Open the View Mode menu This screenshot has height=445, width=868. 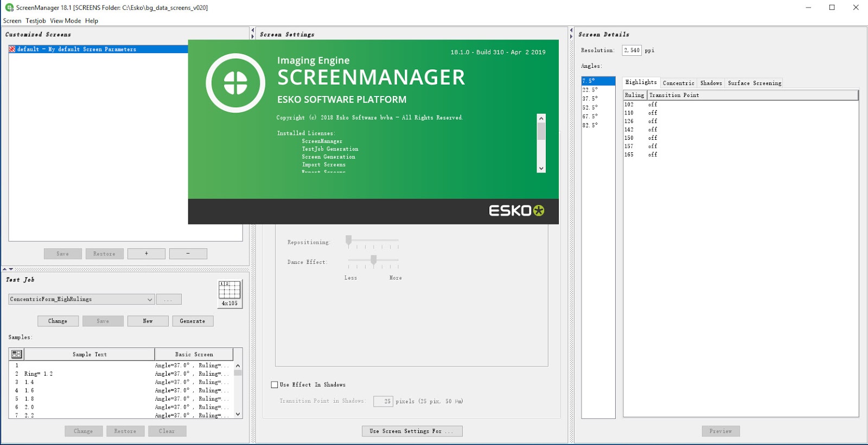click(66, 21)
